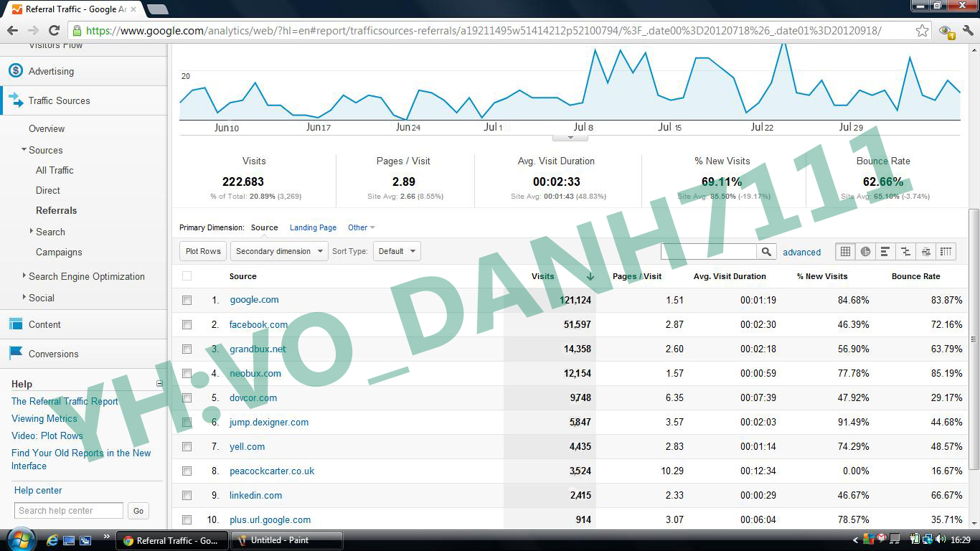980x551 pixels.
Task: Open the Other primary dimension dropdown
Action: pyautogui.click(x=361, y=227)
